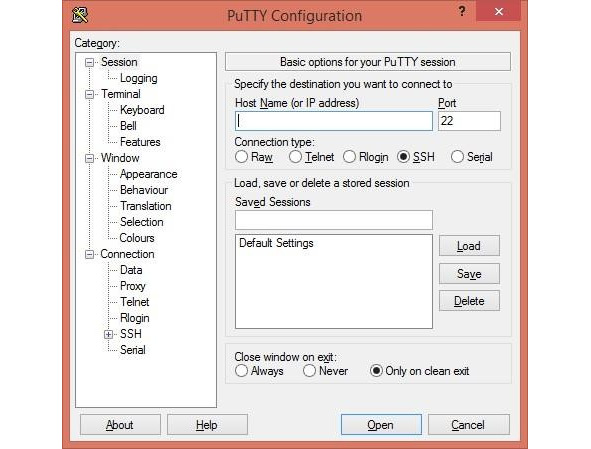The width and height of the screenshot is (591, 449).
Task: Open Behaviour settings category
Action: [x=144, y=190]
